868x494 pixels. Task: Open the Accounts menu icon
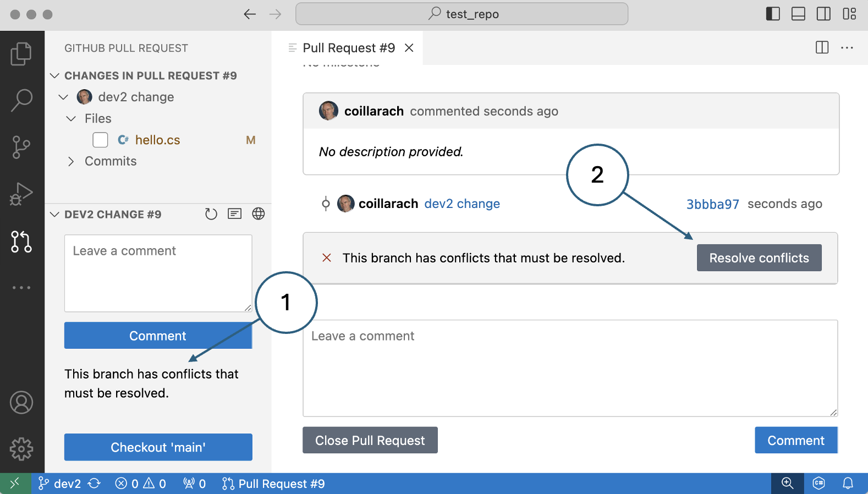coord(21,403)
